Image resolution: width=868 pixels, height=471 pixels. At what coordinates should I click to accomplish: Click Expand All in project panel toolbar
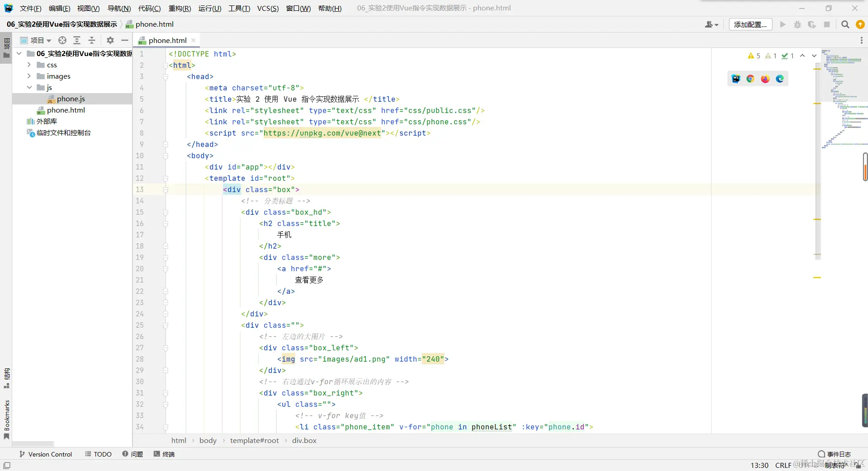point(77,40)
